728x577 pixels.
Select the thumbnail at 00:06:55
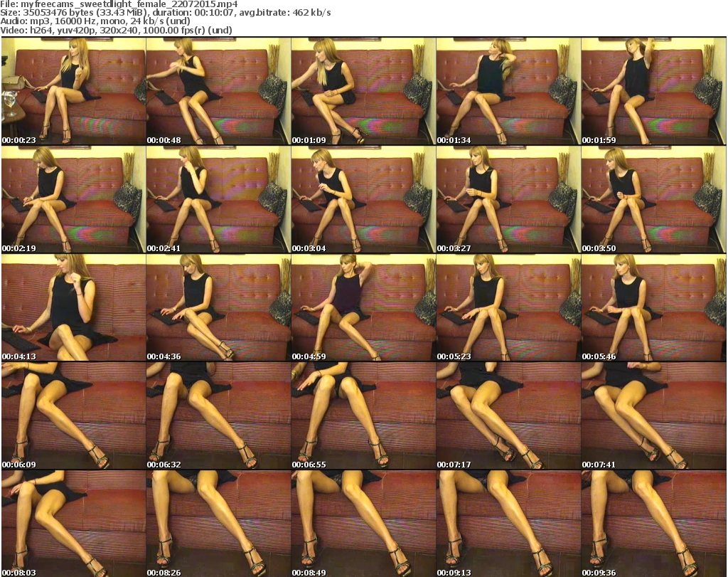(363, 415)
